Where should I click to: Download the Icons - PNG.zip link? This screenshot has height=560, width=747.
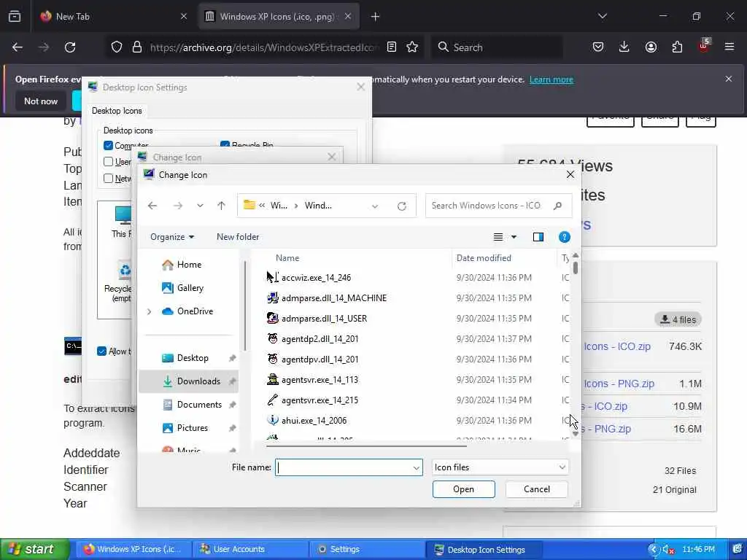click(x=619, y=384)
